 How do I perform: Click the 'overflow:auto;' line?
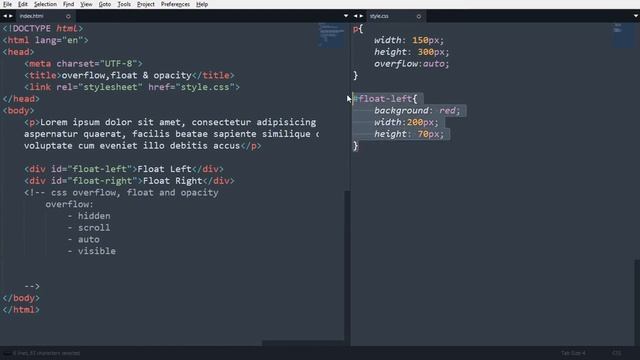[x=411, y=64]
